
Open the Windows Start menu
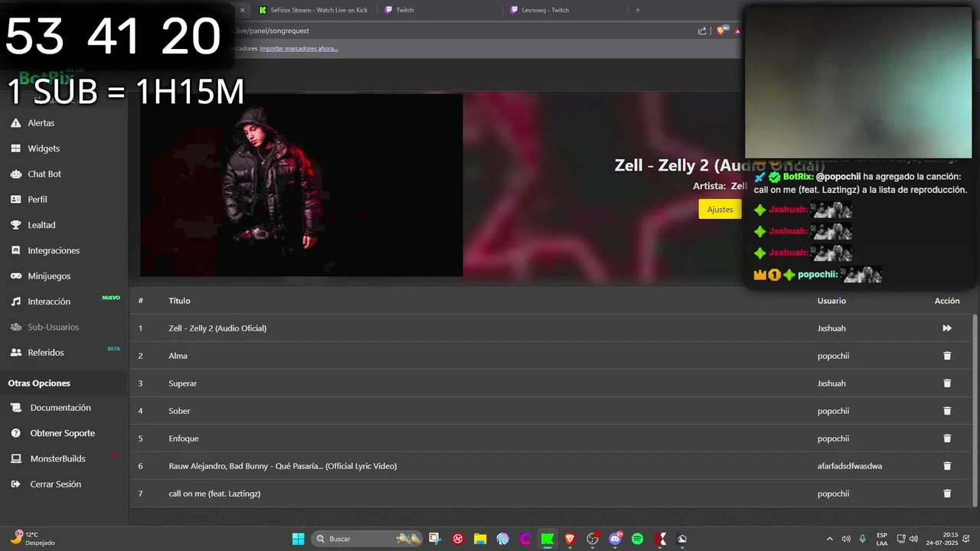point(298,539)
